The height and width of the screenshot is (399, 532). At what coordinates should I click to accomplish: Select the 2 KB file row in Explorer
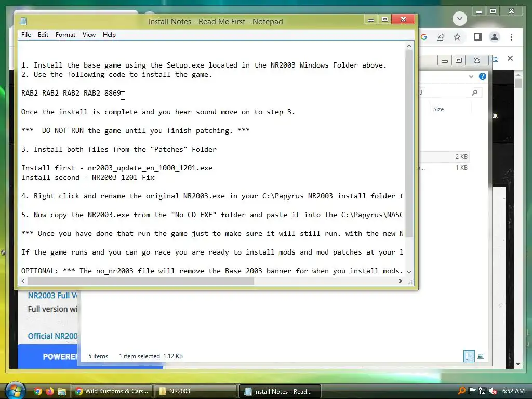(445, 157)
